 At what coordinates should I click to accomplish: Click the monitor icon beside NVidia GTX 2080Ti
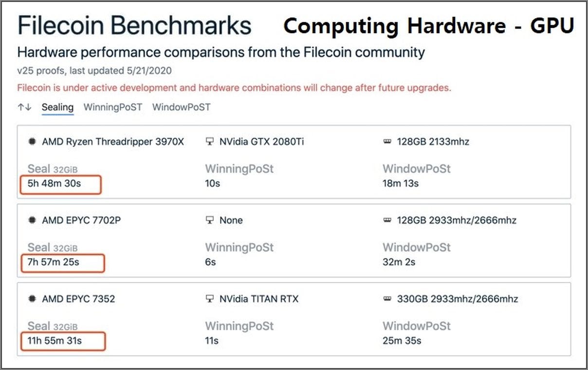tap(210, 142)
